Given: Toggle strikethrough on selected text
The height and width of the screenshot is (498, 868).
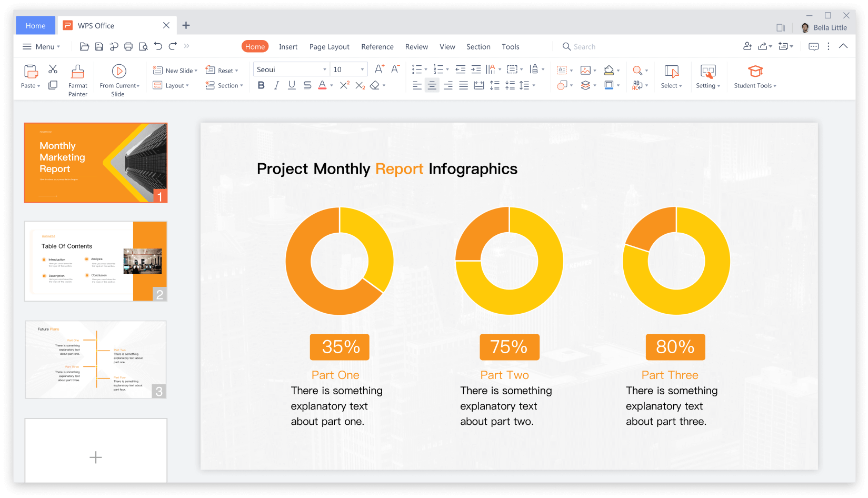Looking at the screenshot, I should 307,85.
